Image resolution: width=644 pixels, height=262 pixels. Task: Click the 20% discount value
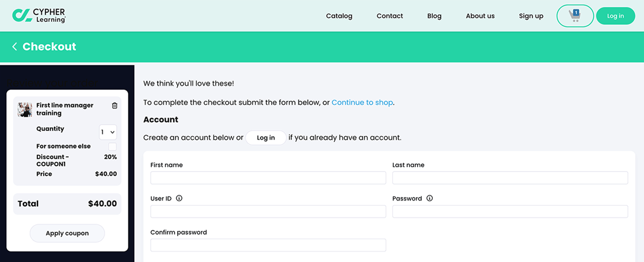(x=111, y=157)
